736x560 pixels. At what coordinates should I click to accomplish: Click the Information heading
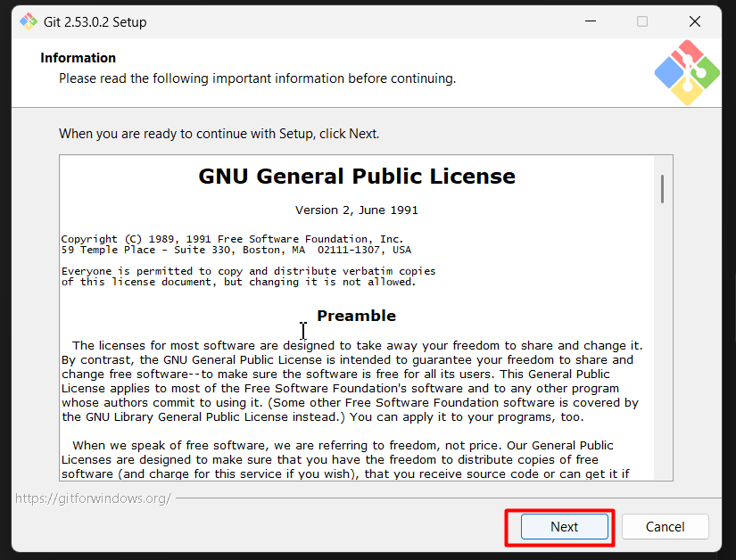pyautogui.click(x=78, y=58)
